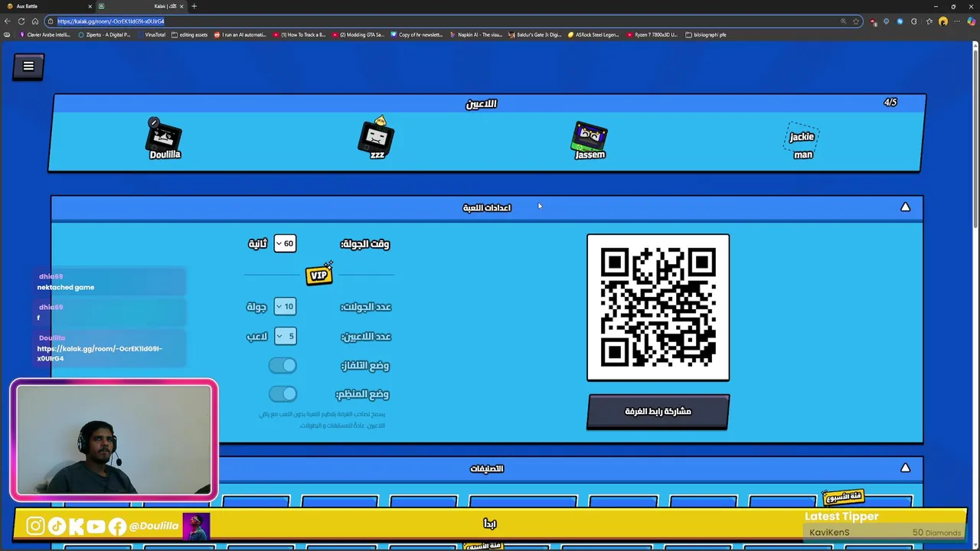The image size is (980, 551).
Task: Open the kalak.gg room link in chat
Action: click(100, 354)
